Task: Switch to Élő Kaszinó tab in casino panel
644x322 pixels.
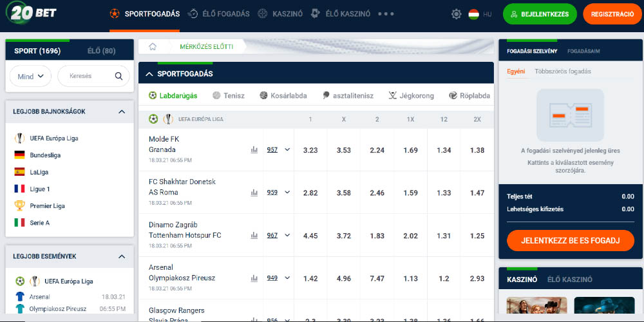Action: (x=570, y=279)
